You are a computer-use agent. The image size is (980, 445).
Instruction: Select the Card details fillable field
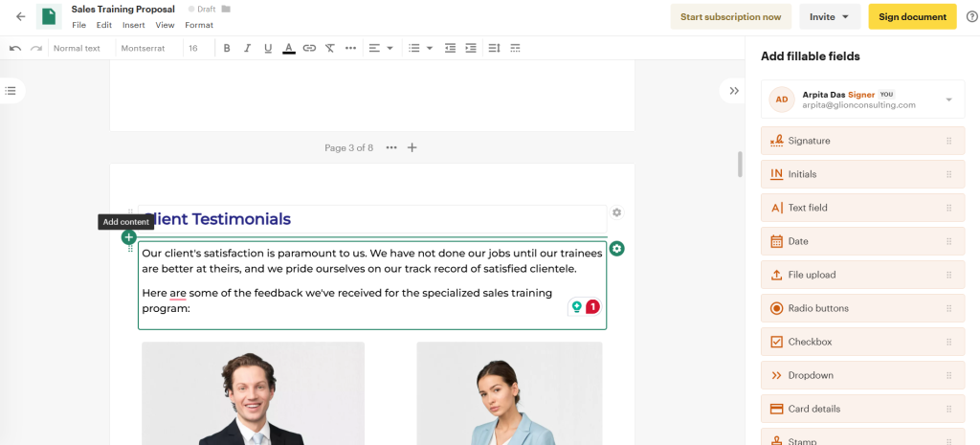click(x=862, y=410)
